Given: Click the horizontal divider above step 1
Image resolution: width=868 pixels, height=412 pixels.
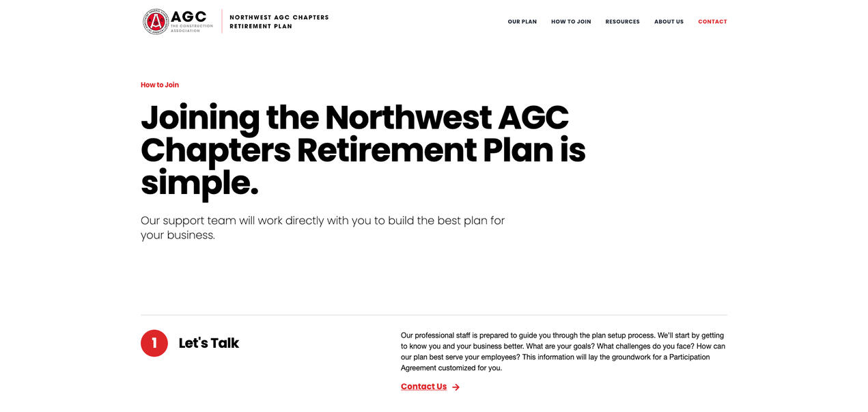Looking at the screenshot, I should pyautogui.click(x=434, y=315).
